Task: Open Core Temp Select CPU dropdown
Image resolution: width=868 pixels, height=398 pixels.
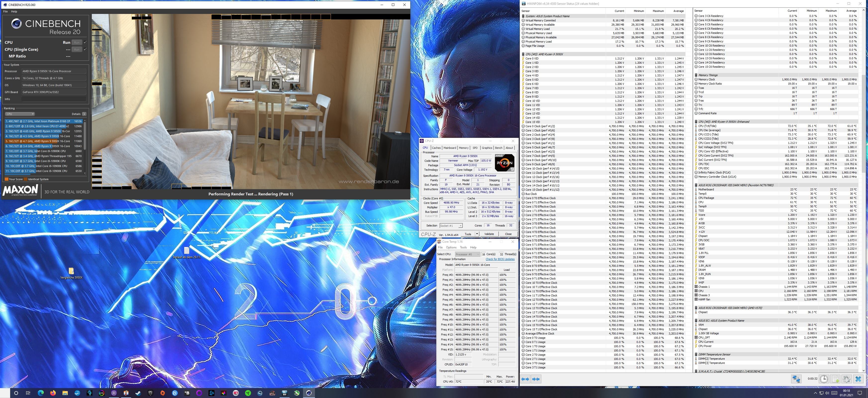Action: pyautogui.click(x=467, y=254)
